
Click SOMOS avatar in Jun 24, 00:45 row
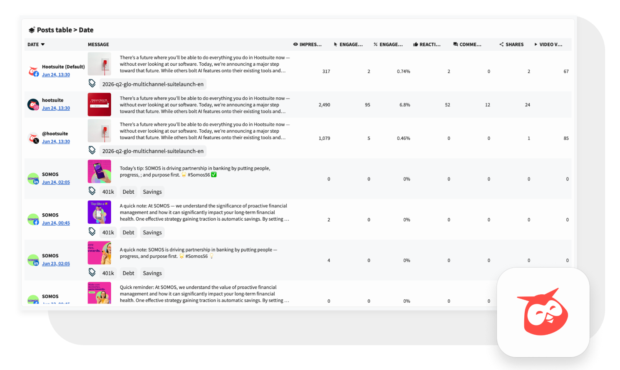[33, 219]
